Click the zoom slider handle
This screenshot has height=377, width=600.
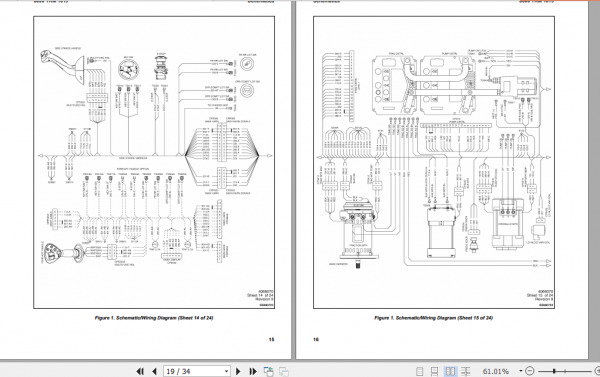(x=554, y=371)
